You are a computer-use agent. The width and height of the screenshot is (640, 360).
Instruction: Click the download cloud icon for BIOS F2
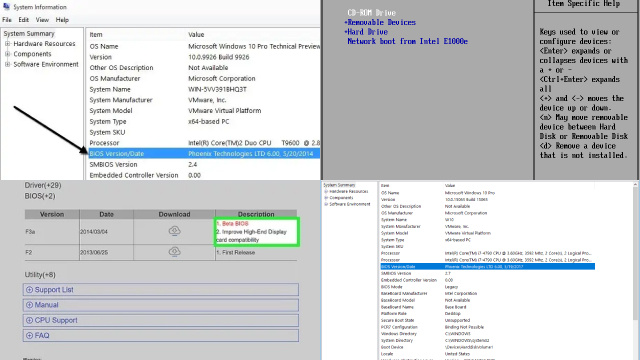tap(174, 251)
